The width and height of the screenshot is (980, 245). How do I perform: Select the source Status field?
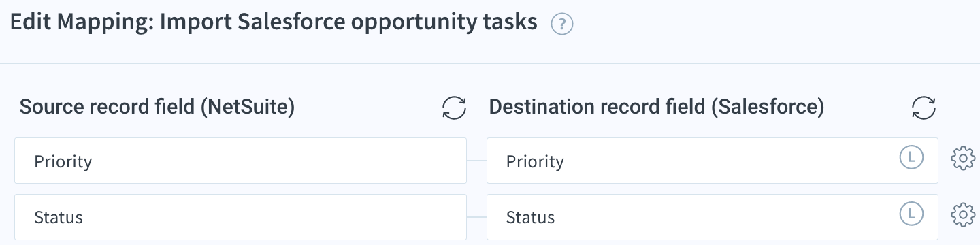click(240, 217)
